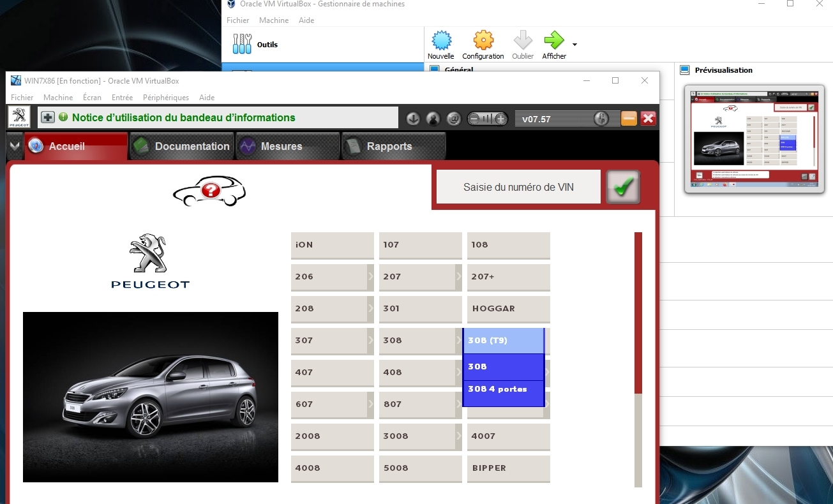Click the Peugeot brand logo
The image size is (833, 504).
151,261
